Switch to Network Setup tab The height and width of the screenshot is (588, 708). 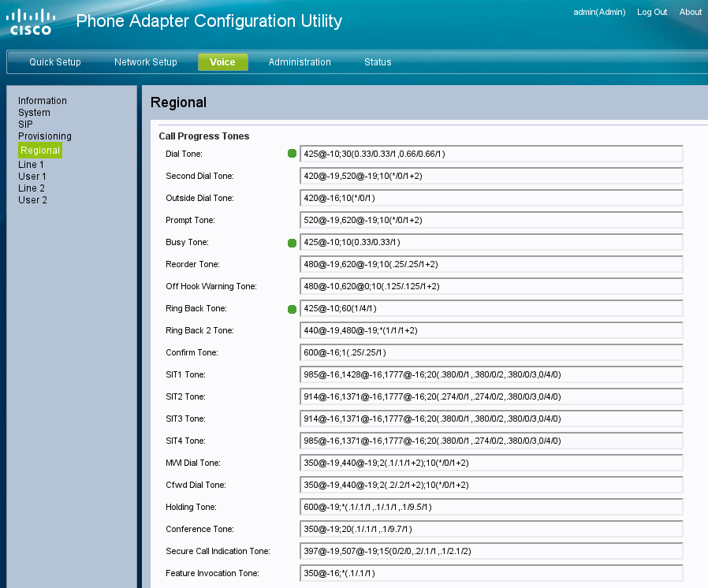point(146,62)
